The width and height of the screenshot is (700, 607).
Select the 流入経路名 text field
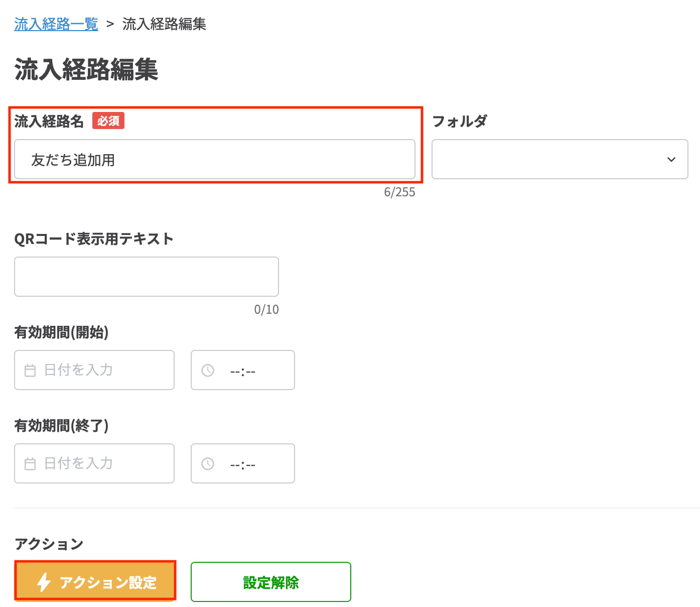[215, 159]
